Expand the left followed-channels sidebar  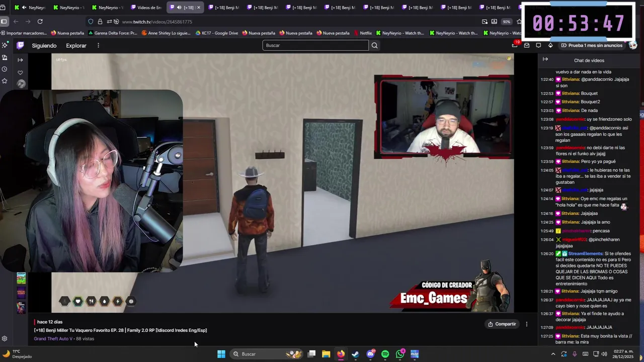(20, 60)
